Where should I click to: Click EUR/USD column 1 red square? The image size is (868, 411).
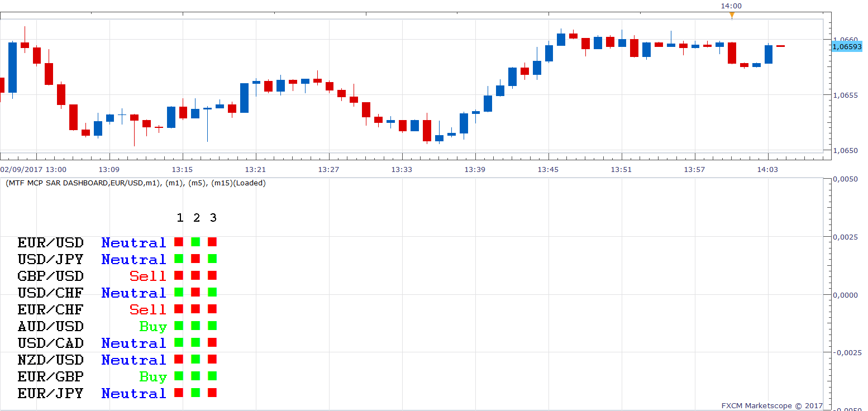click(179, 242)
